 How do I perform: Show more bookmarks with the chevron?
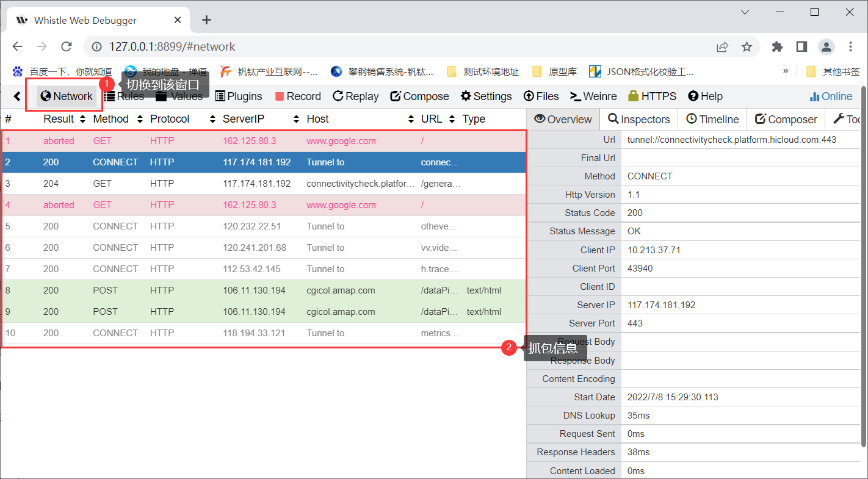(786, 71)
